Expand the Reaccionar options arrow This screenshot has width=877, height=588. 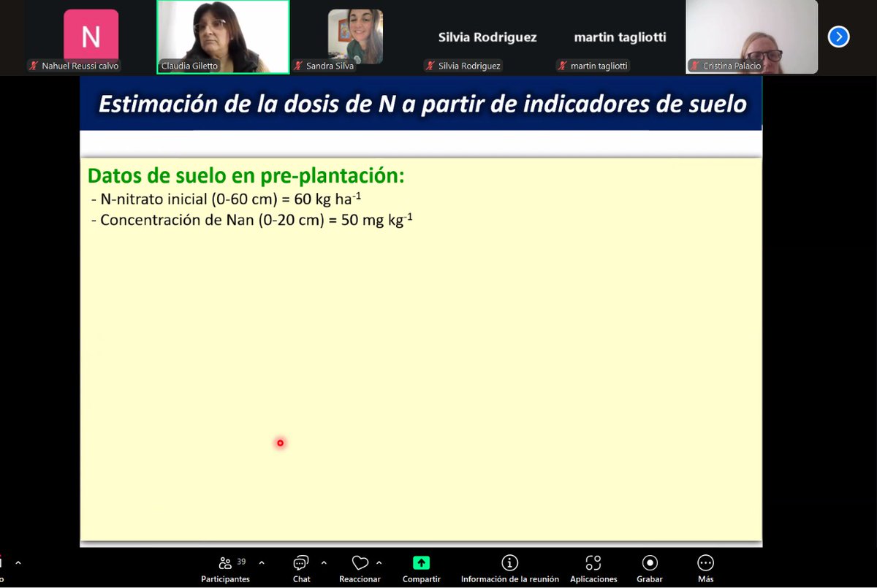tap(379, 563)
